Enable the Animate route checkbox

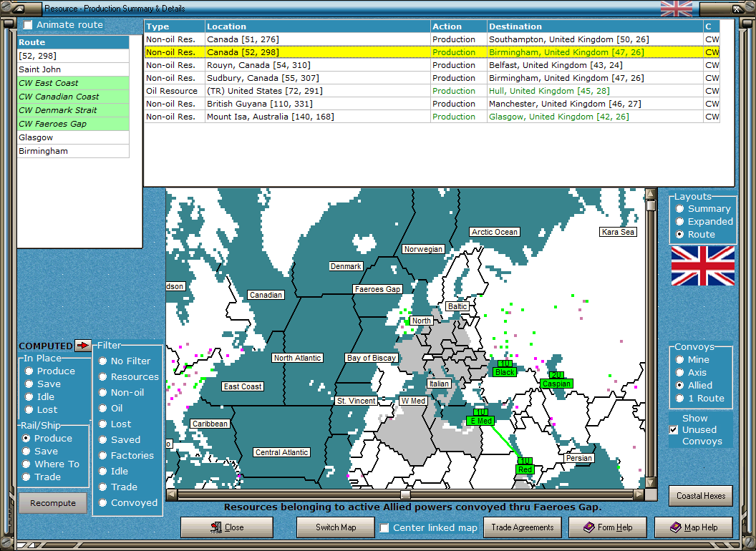[x=28, y=25]
